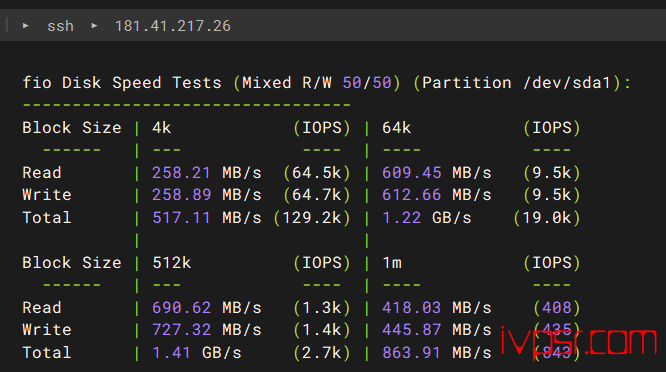This screenshot has height=372, width=666.
Task: Click the 258.89 write speed value
Action: 181,195
